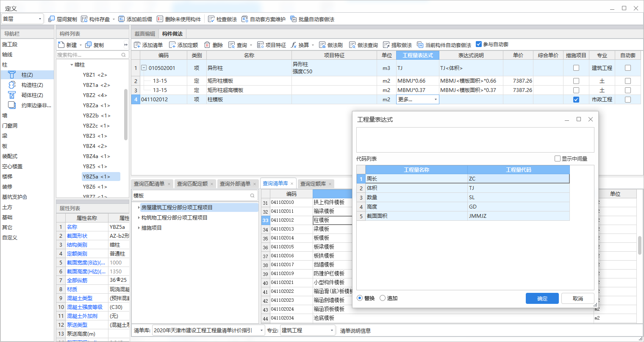
Task: Toggle the 参与自动套 checkbox
Action: point(479,44)
